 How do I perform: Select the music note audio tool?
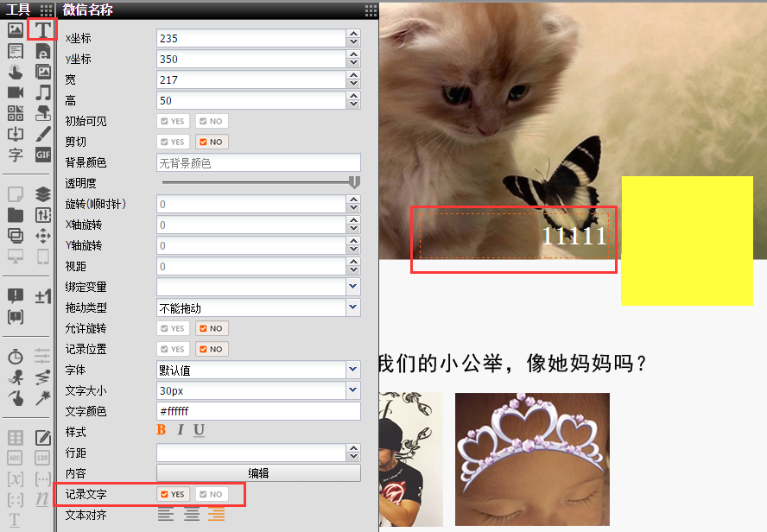tap(43, 92)
